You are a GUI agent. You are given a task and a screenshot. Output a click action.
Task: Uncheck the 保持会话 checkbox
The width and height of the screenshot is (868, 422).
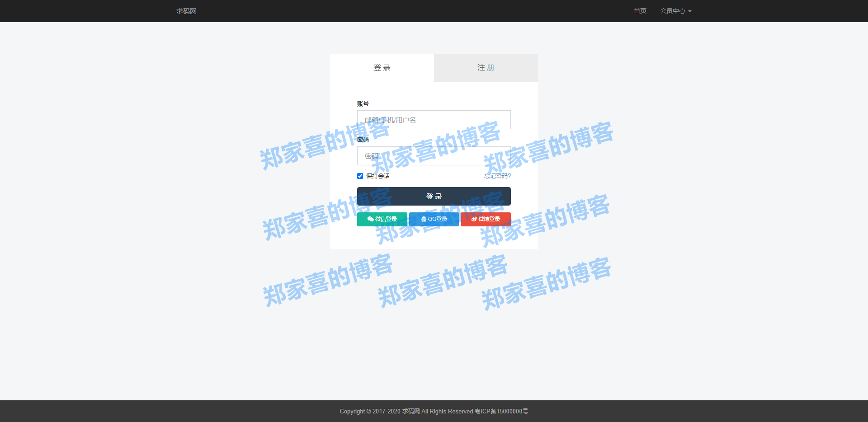(x=360, y=176)
